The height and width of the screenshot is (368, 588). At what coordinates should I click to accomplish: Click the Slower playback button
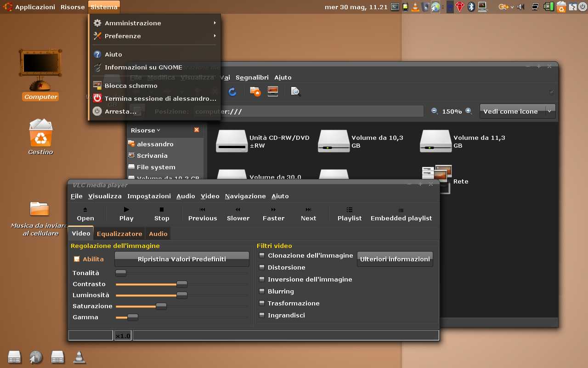click(238, 214)
